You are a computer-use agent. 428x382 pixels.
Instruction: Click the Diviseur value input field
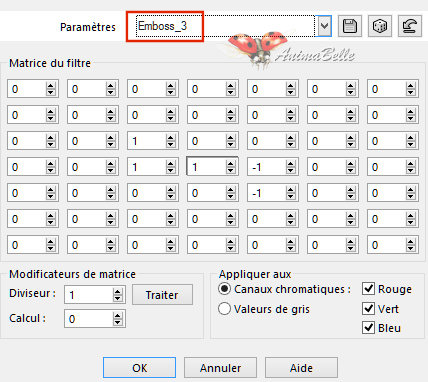(x=89, y=295)
